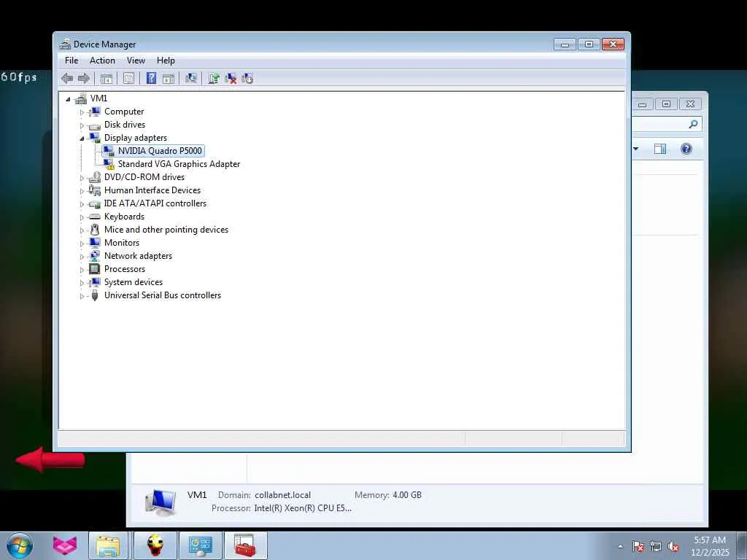Image resolution: width=747 pixels, height=560 pixels.
Task: Click the Back arrow in Device Manager toolbar
Action: click(x=67, y=78)
